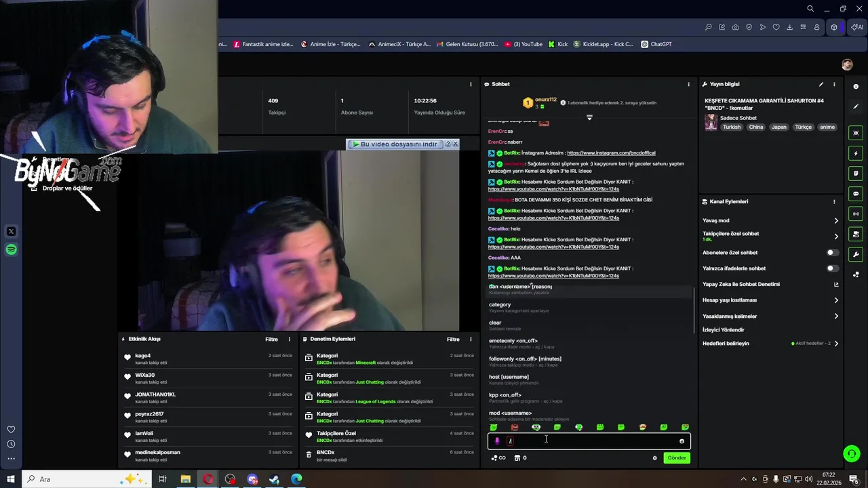Select the host [username] command suggestion
This screenshot has height=488, width=868.
[x=590, y=380]
